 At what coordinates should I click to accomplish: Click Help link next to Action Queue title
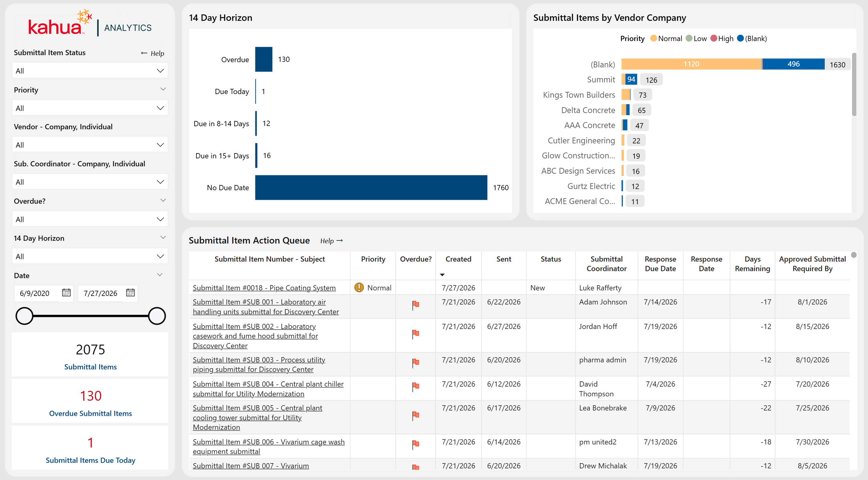(331, 241)
